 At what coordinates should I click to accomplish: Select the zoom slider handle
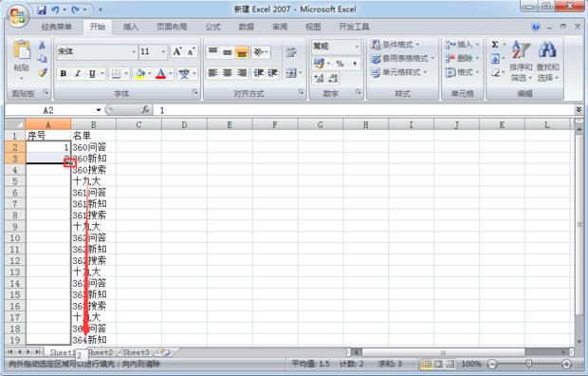coord(529,364)
